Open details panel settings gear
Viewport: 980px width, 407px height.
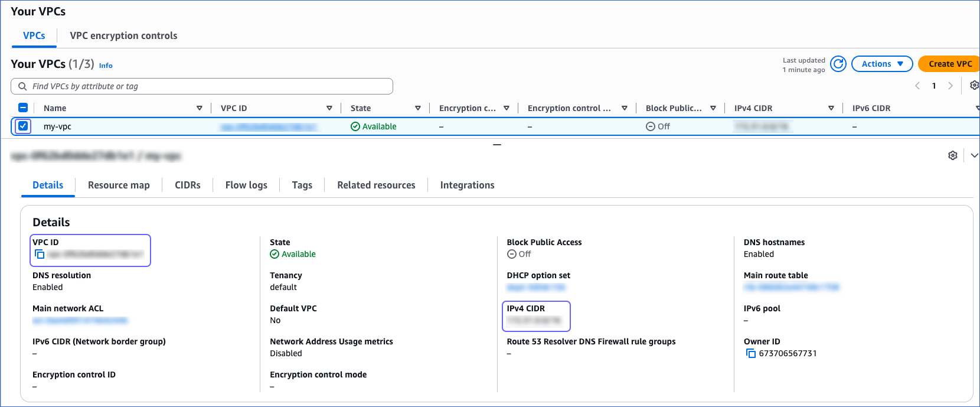click(953, 155)
